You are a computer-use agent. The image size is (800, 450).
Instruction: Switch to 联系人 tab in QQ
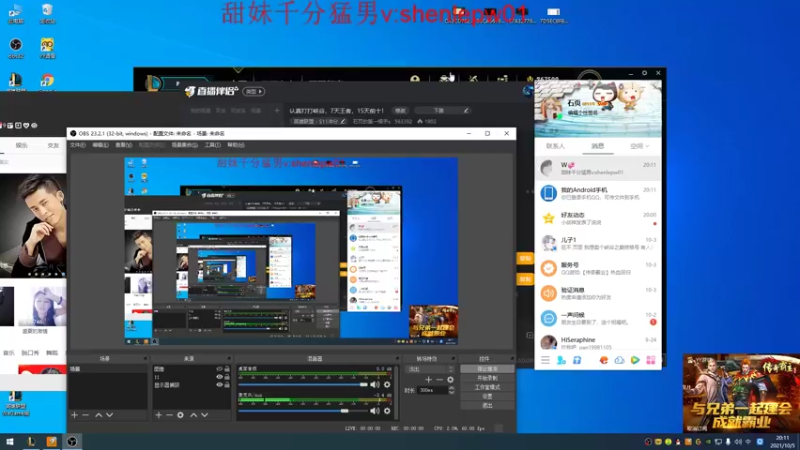[556, 146]
